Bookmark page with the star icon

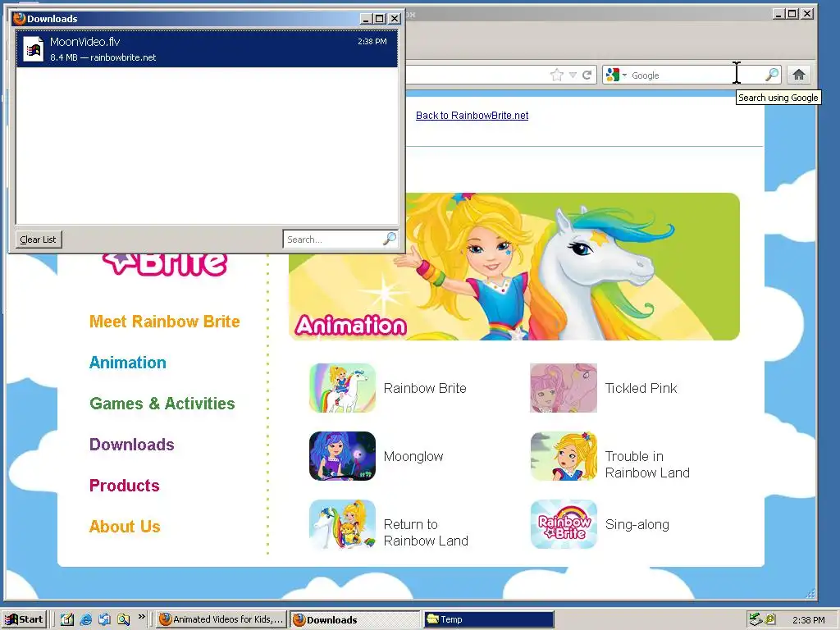pos(557,75)
